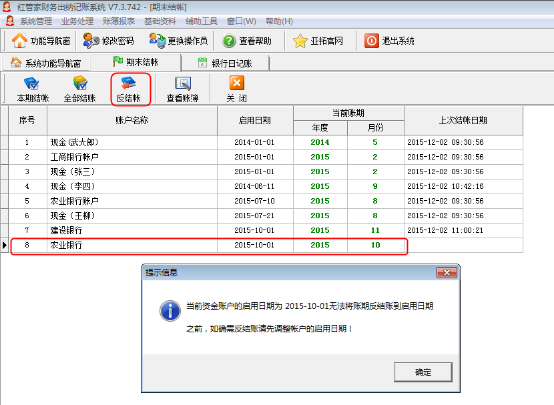Open 查看账簿 tool
The width and height of the screenshot is (554, 405).
(183, 89)
